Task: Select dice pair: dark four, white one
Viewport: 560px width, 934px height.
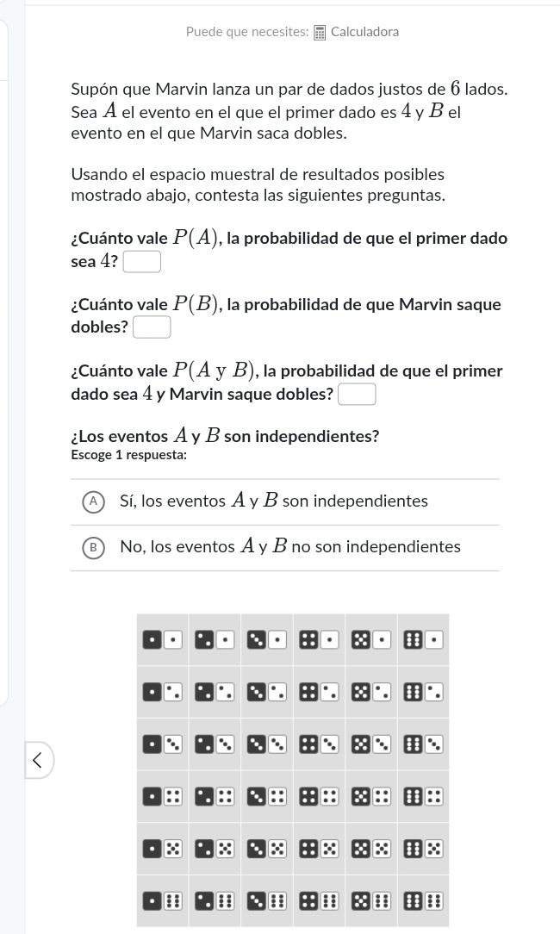Action: (x=319, y=639)
